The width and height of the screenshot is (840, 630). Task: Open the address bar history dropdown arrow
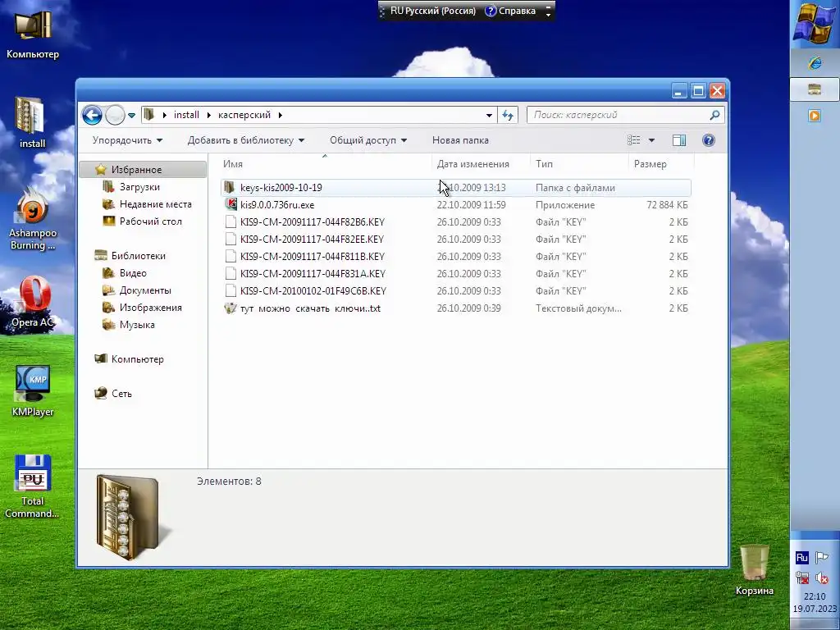[489, 115]
